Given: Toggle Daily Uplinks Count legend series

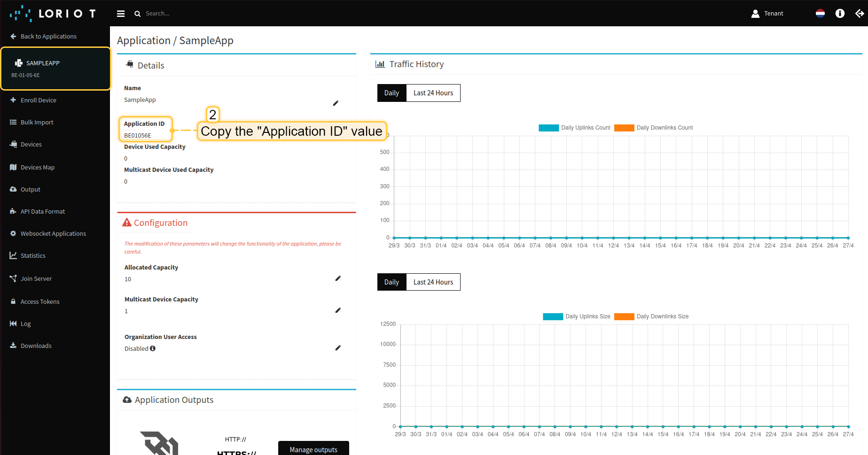Looking at the screenshot, I should [x=574, y=128].
